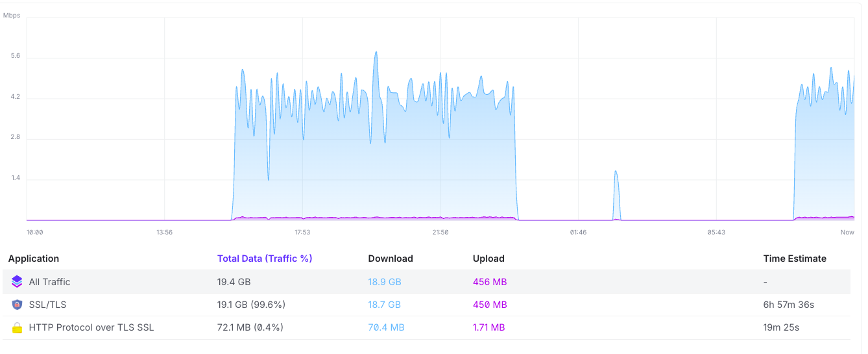The height and width of the screenshot is (354, 868).
Task: Click the Upload column header
Action: pos(488,259)
